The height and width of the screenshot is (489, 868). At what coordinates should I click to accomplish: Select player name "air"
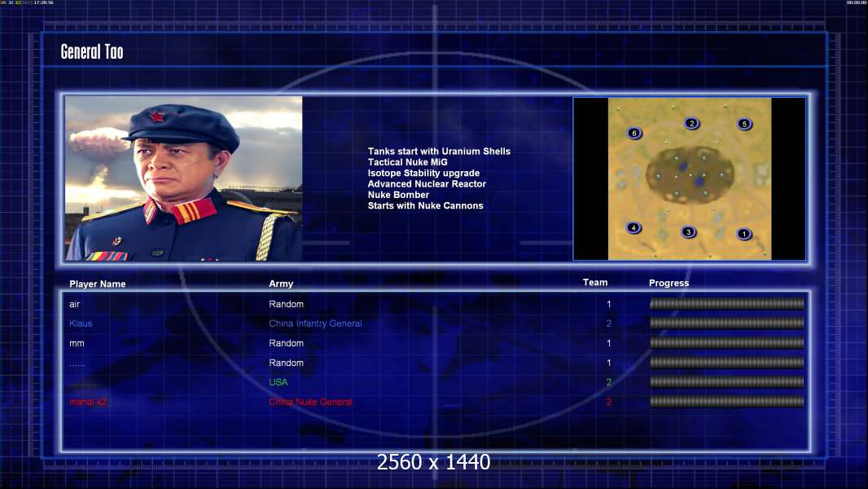coord(74,305)
